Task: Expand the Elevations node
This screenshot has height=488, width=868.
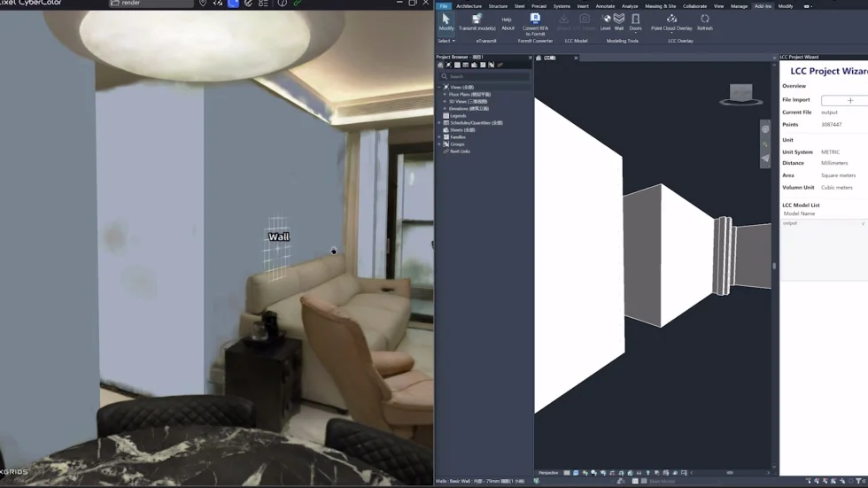Action: 445,109
